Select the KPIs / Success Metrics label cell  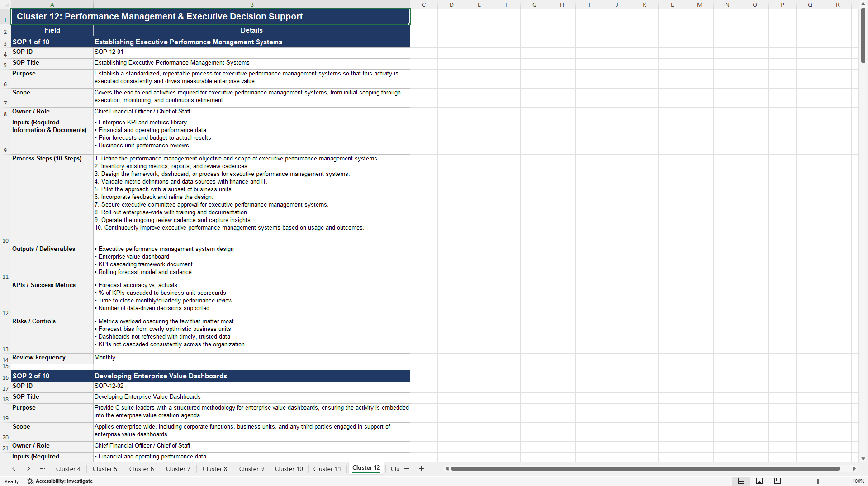coord(52,299)
